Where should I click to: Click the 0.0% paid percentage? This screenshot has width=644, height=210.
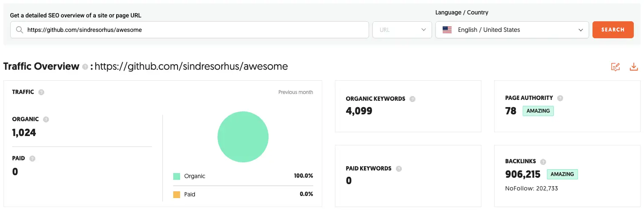(x=306, y=194)
